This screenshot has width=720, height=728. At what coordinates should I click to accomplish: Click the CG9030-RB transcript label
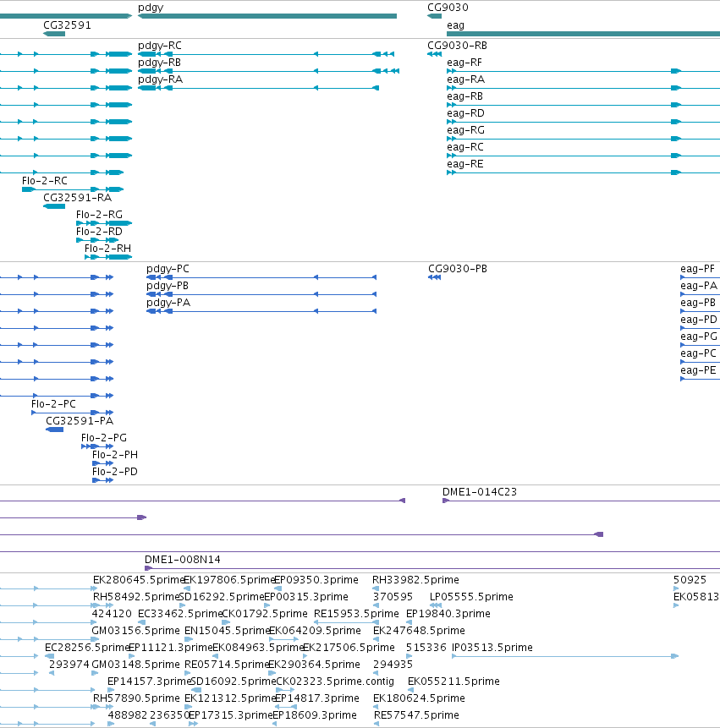pos(457,46)
